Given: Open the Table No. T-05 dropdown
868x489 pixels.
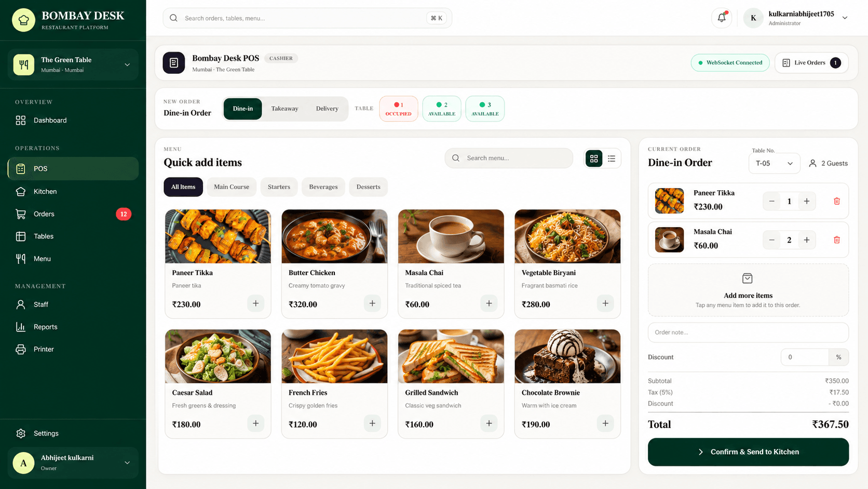Looking at the screenshot, I should (x=774, y=163).
